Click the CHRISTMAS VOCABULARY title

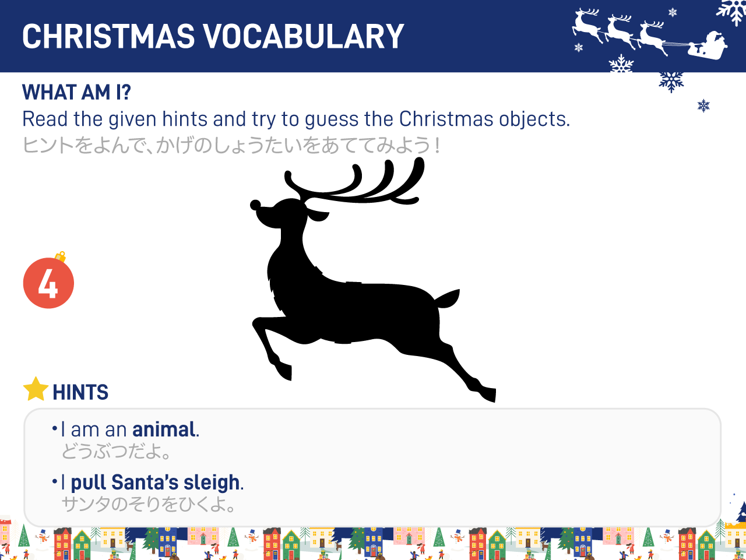tap(213, 36)
